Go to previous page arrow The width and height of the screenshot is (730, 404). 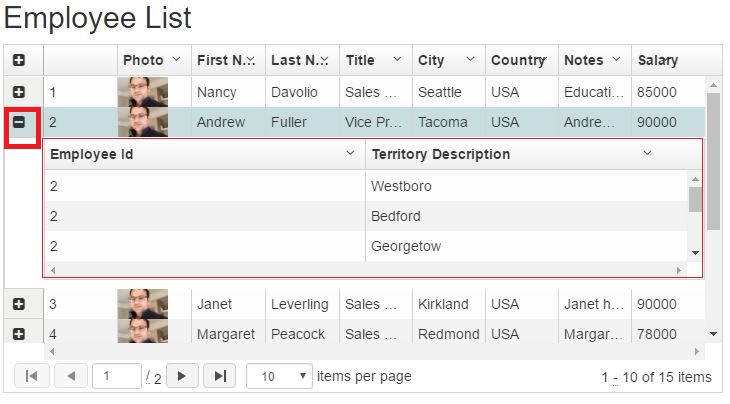(x=69, y=376)
